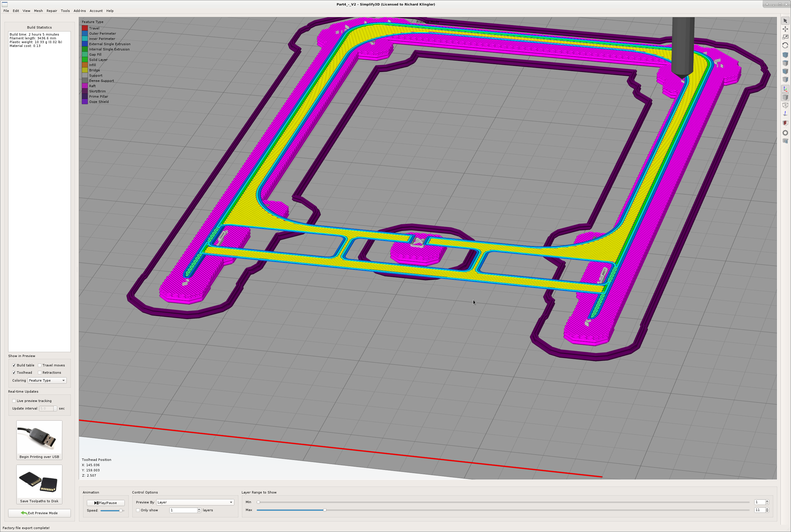Click the Min layer range slider handle
791x532 pixels.
coord(258,502)
